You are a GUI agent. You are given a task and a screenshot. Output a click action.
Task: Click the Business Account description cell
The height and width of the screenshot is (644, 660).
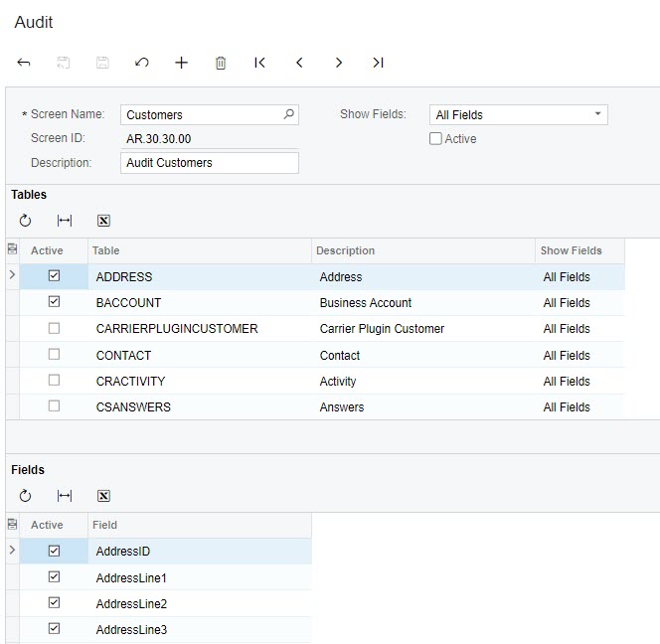(423, 303)
